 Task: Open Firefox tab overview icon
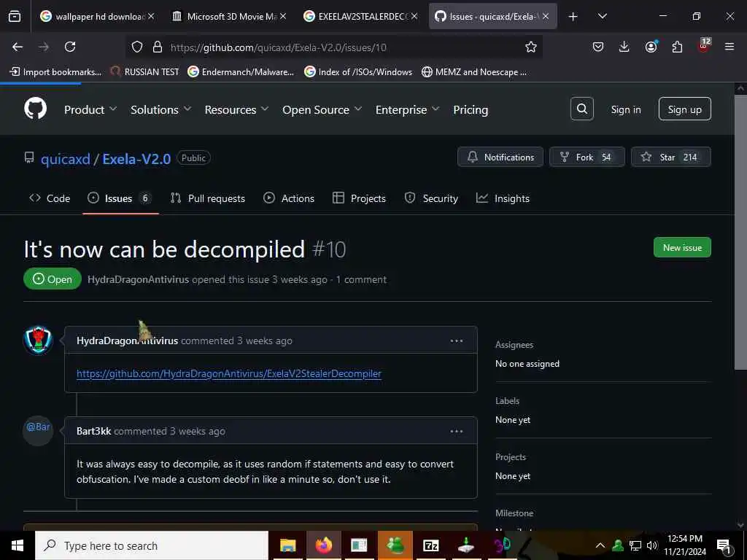tap(15, 16)
